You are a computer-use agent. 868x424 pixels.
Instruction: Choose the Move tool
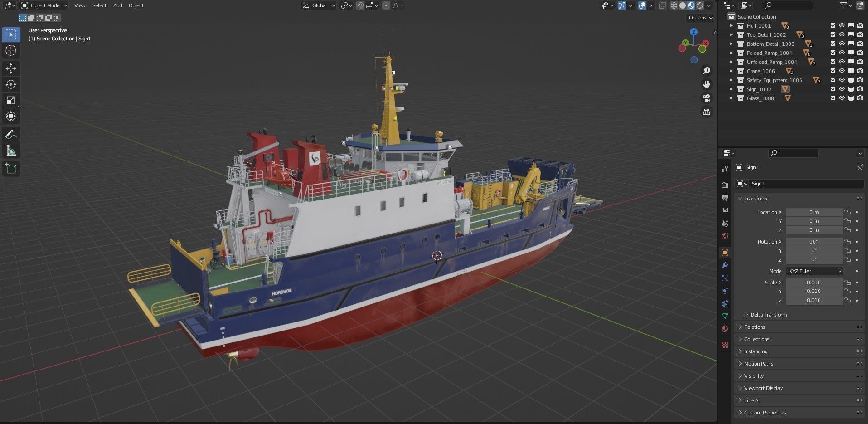11,68
